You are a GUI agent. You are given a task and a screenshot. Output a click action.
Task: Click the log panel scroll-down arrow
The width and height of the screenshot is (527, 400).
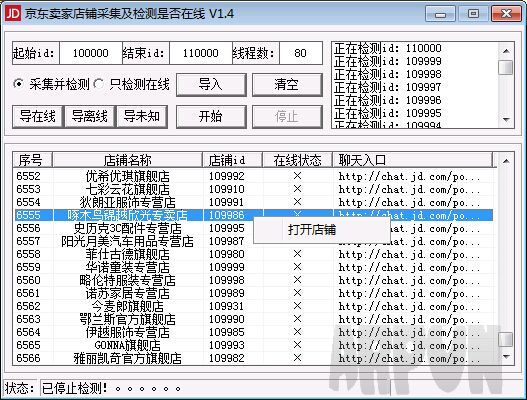click(506, 120)
